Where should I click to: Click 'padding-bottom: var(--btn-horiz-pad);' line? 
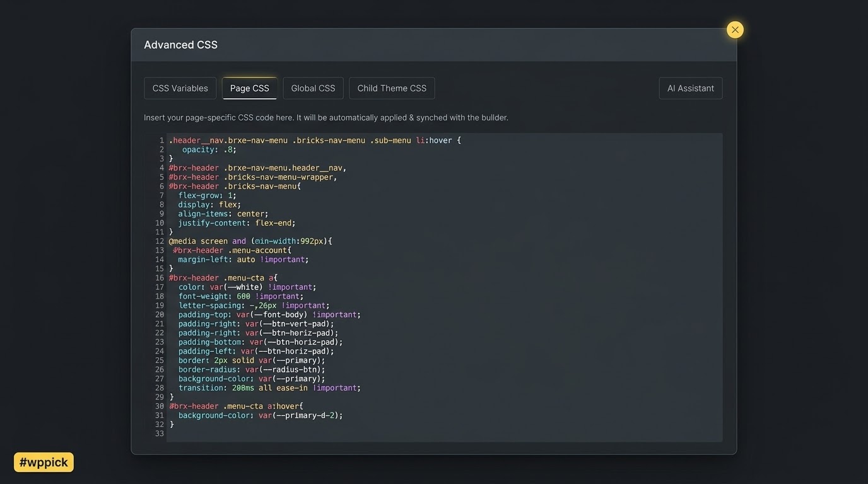(x=261, y=342)
